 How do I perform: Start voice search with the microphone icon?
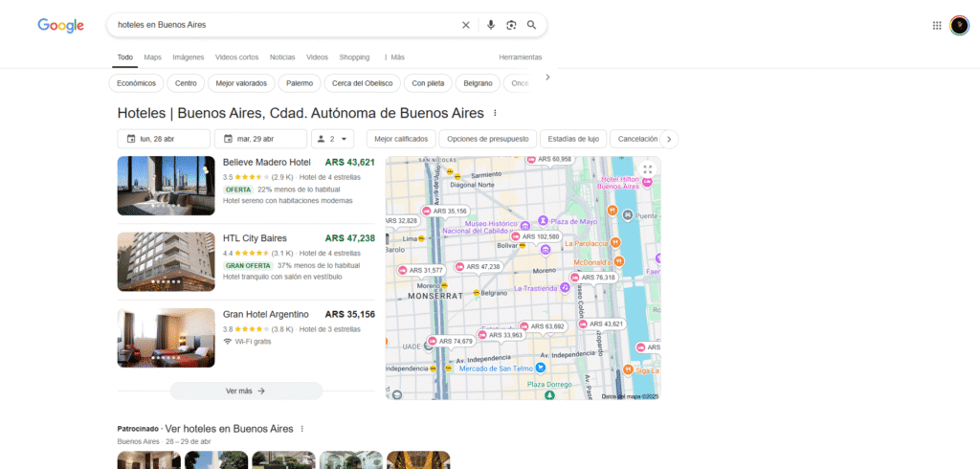click(491, 25)
